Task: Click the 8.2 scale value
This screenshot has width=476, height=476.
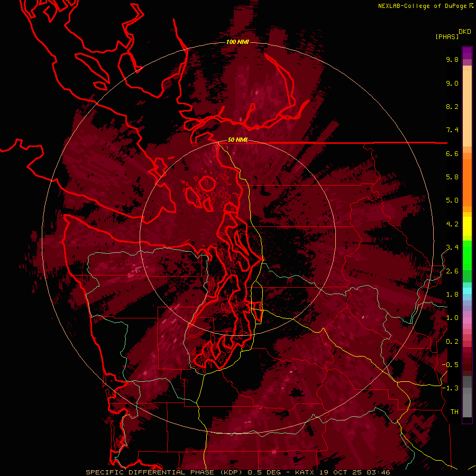Action: point(452,106)
